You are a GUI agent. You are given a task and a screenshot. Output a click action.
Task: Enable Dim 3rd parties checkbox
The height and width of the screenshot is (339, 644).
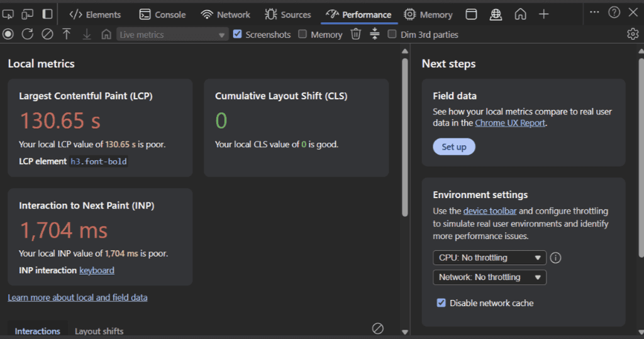[392, 35]
